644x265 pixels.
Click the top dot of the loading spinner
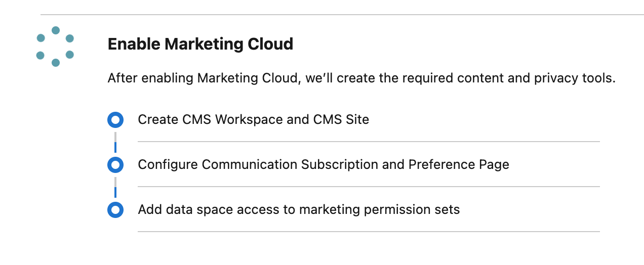tap(56, 30)
